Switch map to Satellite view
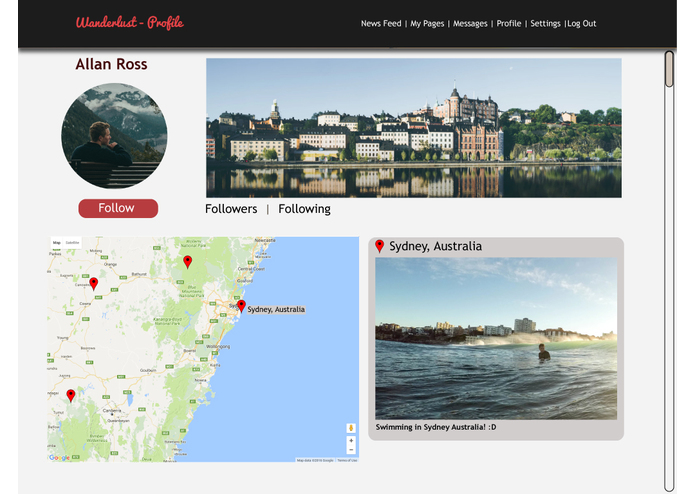The height and width of the screenshot is (494, 695). pos(72,242)
